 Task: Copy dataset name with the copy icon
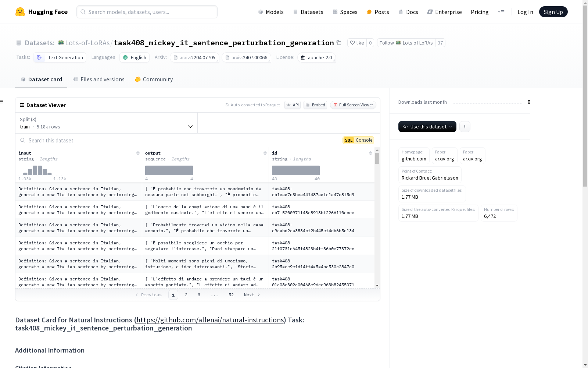(x=339, y=43)
